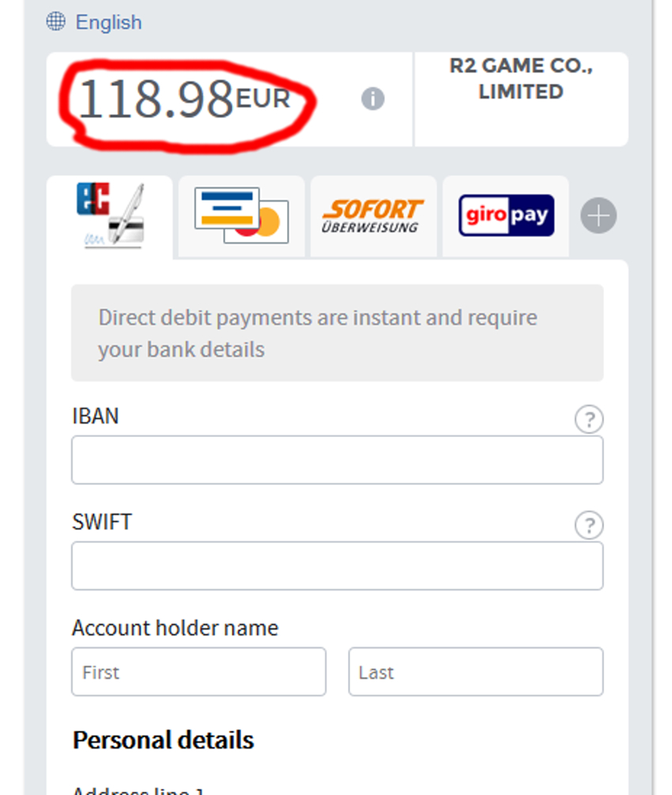This screenshot has height=795, width=672.
Task: Click the IBAN help question mark
Action: (588, 420)
